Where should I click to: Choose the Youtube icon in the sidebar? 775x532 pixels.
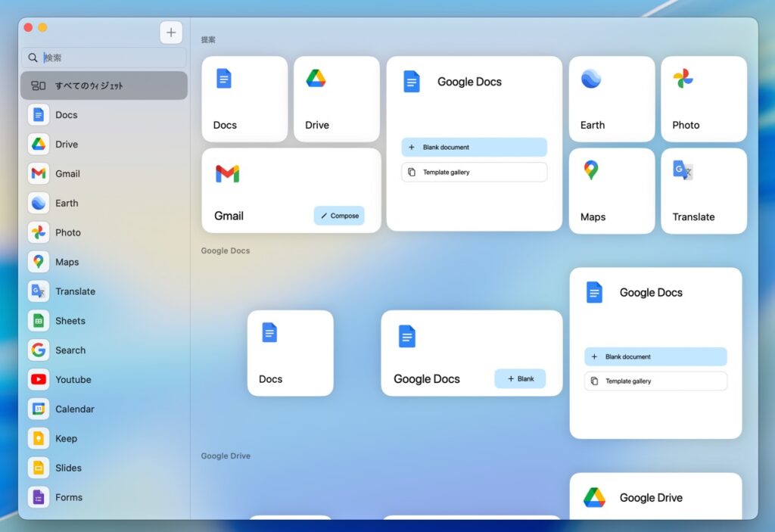point(39,380)
